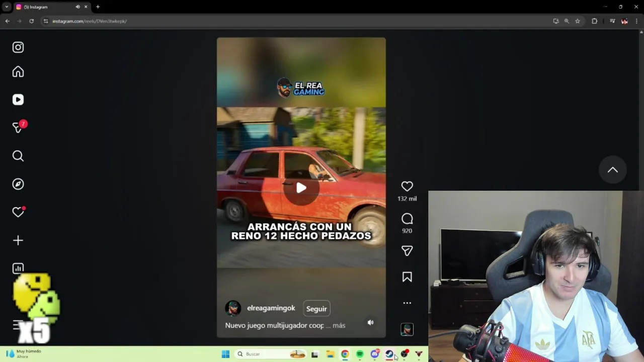Toggle the reel sound speaker button
The height and width of the screenshot is (362, 644).
[370, 322]
